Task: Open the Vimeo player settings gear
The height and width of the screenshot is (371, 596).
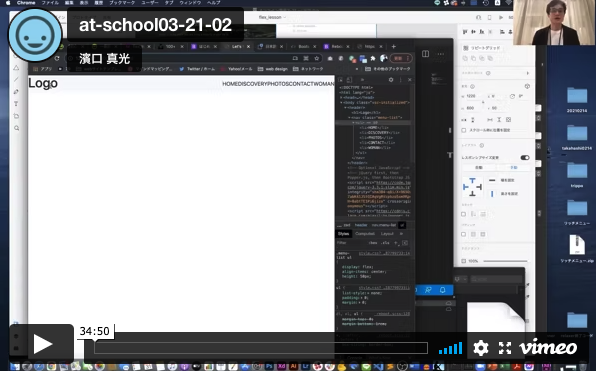Action: tap(481, 348)
